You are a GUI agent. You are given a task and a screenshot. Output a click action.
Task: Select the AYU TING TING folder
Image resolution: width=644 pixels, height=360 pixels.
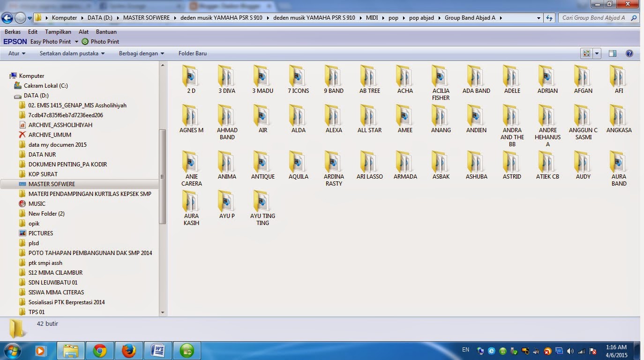(262, 208)
